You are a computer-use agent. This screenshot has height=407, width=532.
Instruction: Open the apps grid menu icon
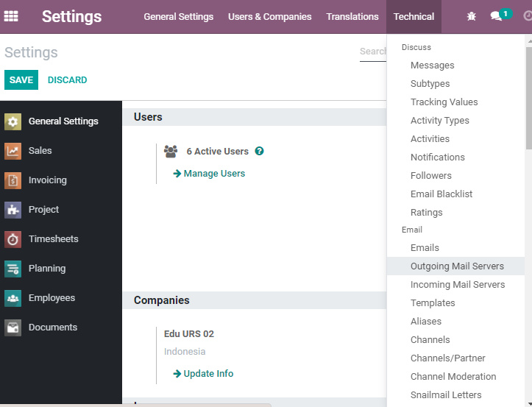[11, 16]
